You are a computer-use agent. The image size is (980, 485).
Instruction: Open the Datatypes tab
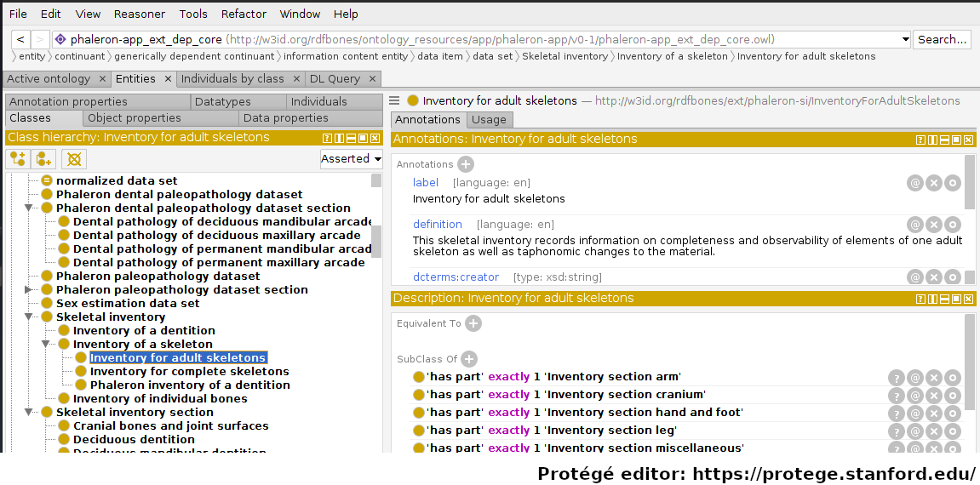click(238, 102)
